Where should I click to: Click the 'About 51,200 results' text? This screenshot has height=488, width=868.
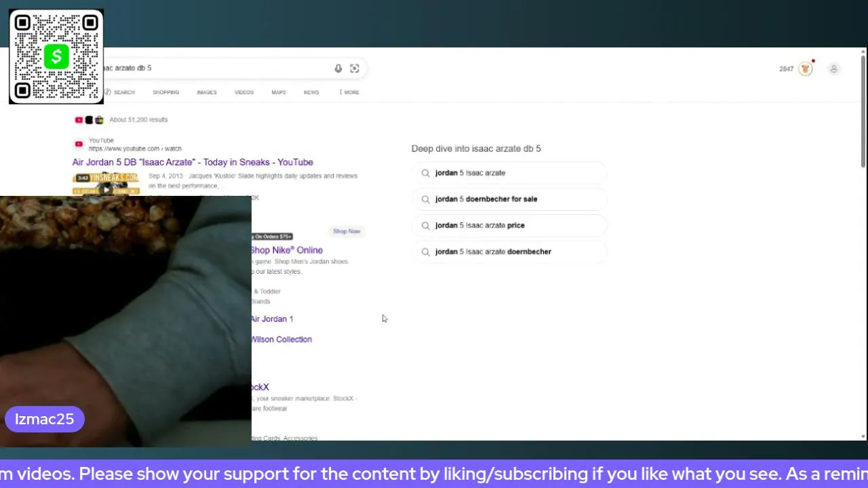[x=138, y=120]
